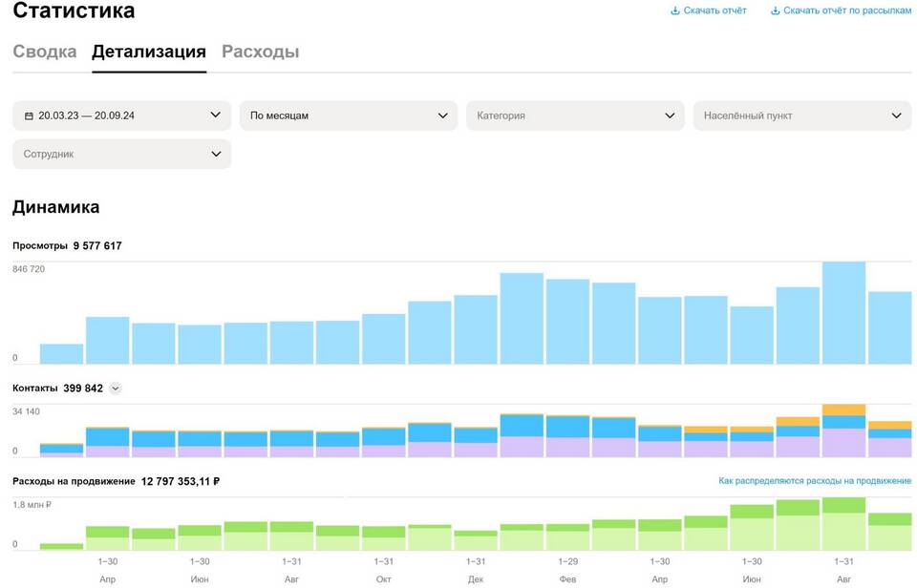Select the Детализация tab
Image resolution: width=917 pixels, height=588 pixels.
pyautogui.click(x=149, y=52)
